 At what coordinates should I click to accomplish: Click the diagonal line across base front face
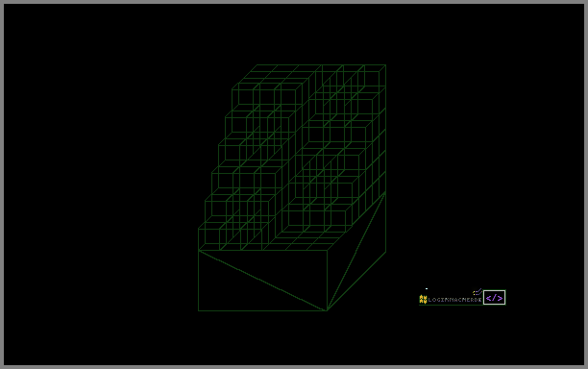click(262, 281)
